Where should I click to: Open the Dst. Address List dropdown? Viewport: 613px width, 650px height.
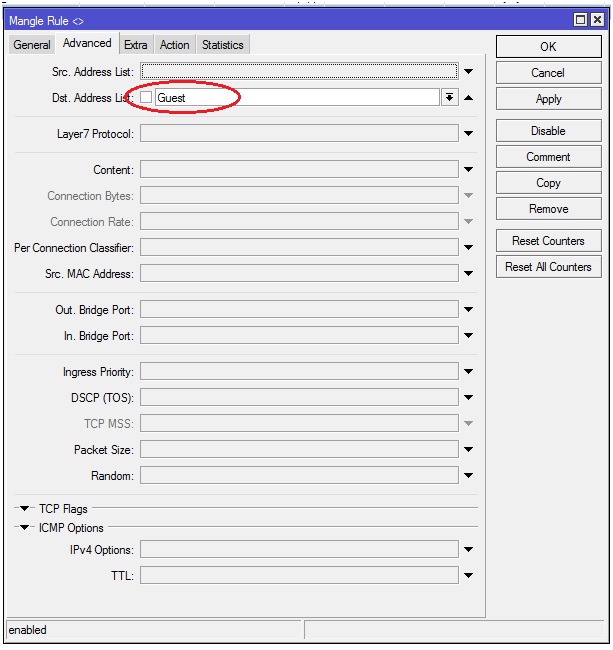(450, 98)
